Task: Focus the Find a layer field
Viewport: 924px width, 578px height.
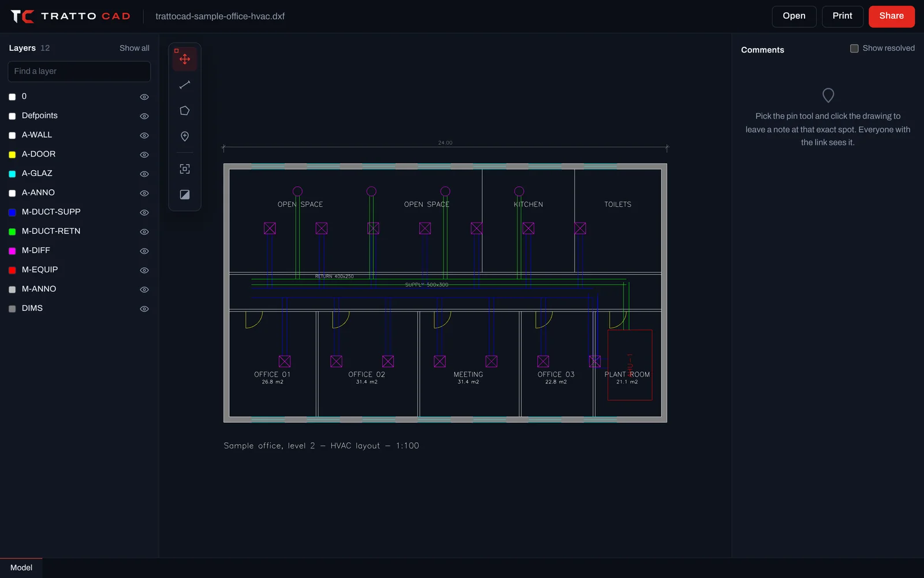Action: click(x=79, y=72)
